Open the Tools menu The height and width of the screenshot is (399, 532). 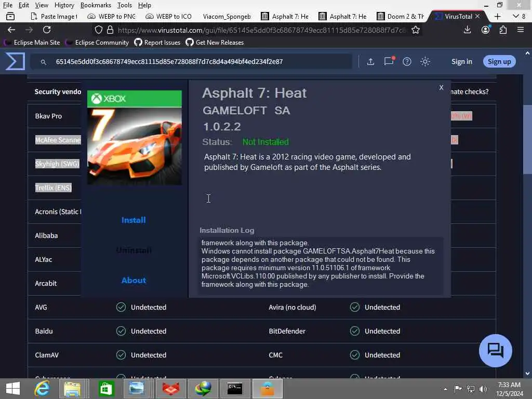(125, 5)
